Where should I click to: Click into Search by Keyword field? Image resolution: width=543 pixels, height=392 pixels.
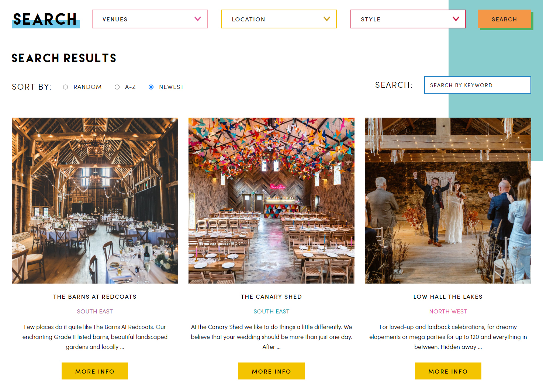[477, 85]
